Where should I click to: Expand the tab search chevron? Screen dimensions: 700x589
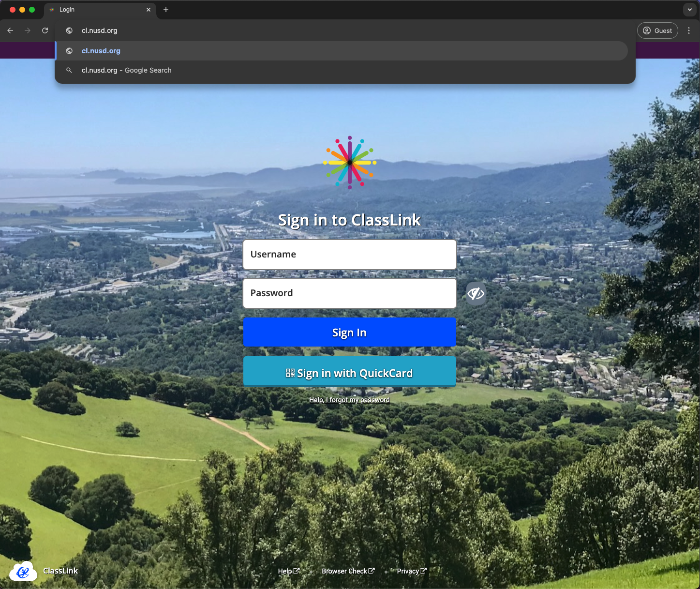pyautogui.click(x=689, y=10)
